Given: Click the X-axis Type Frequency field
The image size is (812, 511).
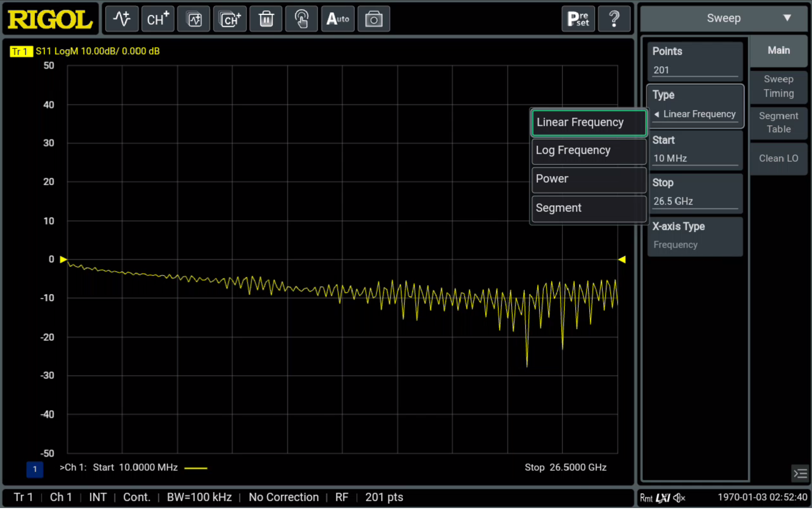Looking at the screenshot, I should click(x=695, y=236).
